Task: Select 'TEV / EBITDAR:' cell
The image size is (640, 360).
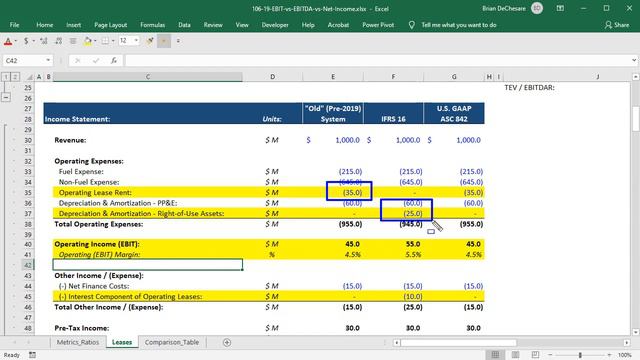Action: tap(529, 88)
